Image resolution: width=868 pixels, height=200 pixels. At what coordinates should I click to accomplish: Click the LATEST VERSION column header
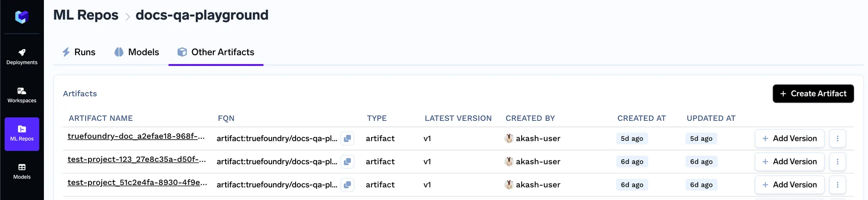pos(458,118)
